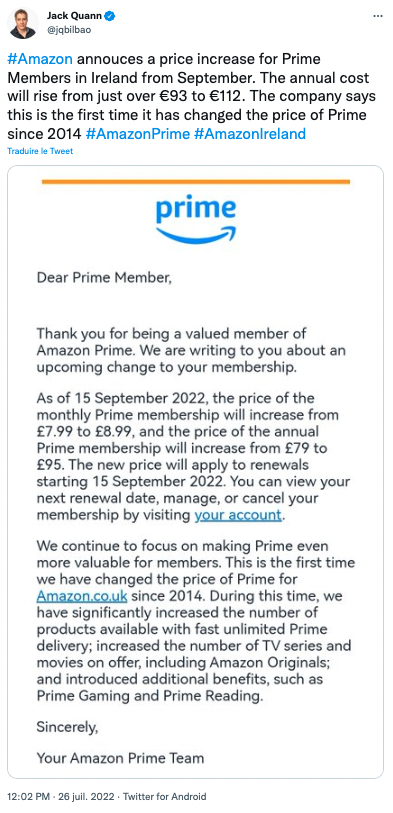Follow the 'your account' link
Viewport: 393px width, 813px height.
tap(238, 515)
